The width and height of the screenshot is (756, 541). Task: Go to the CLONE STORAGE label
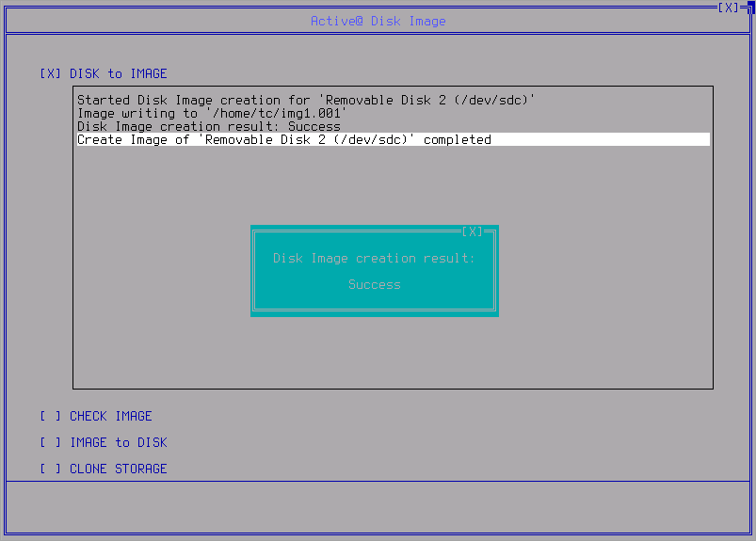pyautogui.click(x=118, y=469)
